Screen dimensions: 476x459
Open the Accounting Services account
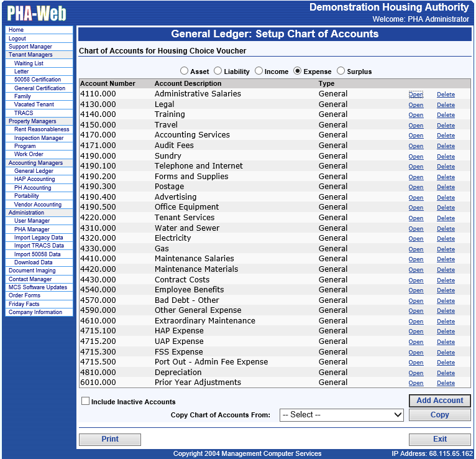click(x=416, y=136)
